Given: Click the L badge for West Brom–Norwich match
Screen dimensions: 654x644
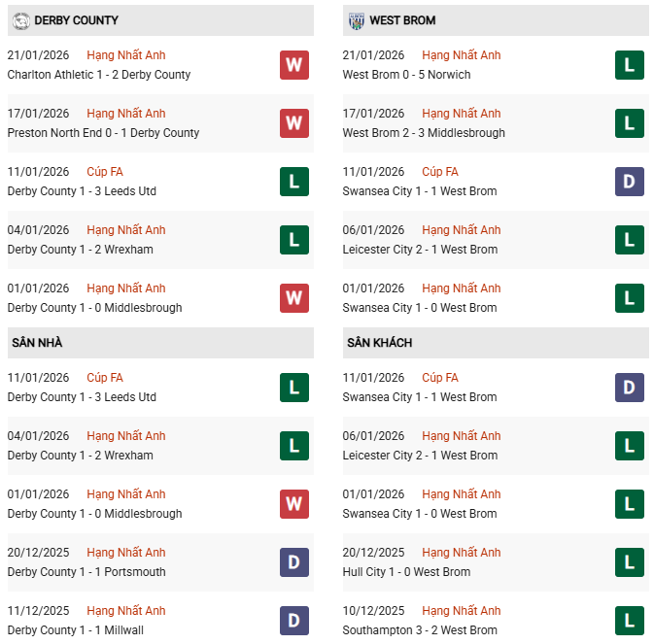Looking at the screenshot, I should click(630, 65).
